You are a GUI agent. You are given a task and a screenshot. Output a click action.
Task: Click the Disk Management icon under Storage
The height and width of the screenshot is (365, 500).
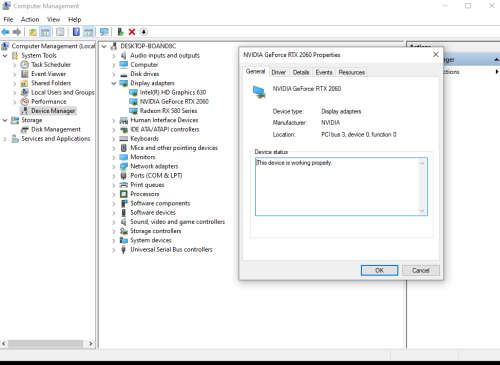pyautogui.click(x=25, y=129)
